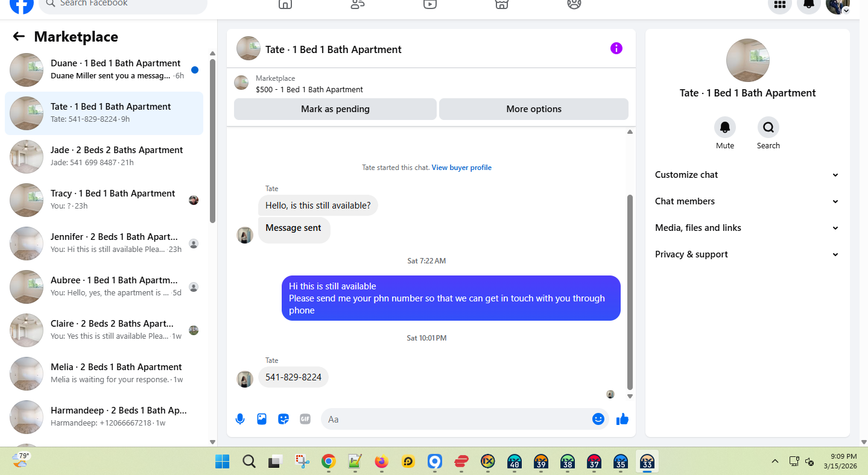Click the "Message sent" bubble
868x475 pixels.
(x=294, y=229)
